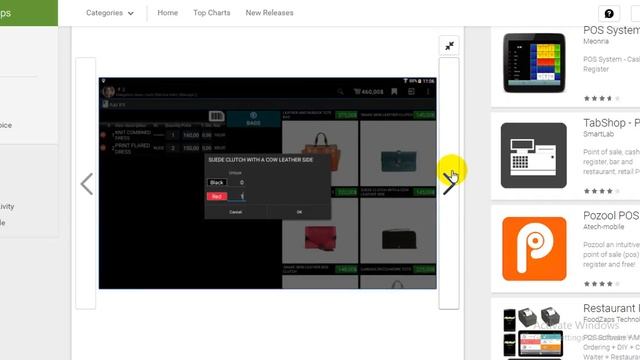Show the next screenshot with right arrow
The image size is (640, 360).
[x=449, y=184]
